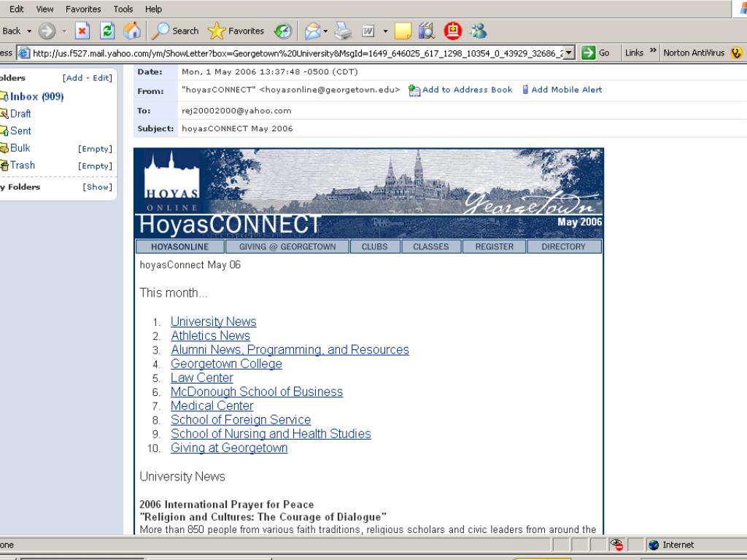Screen dimensions: 747x560
Task: Open the Forward button history dropdown arrow
Action: tap(64, 31)
